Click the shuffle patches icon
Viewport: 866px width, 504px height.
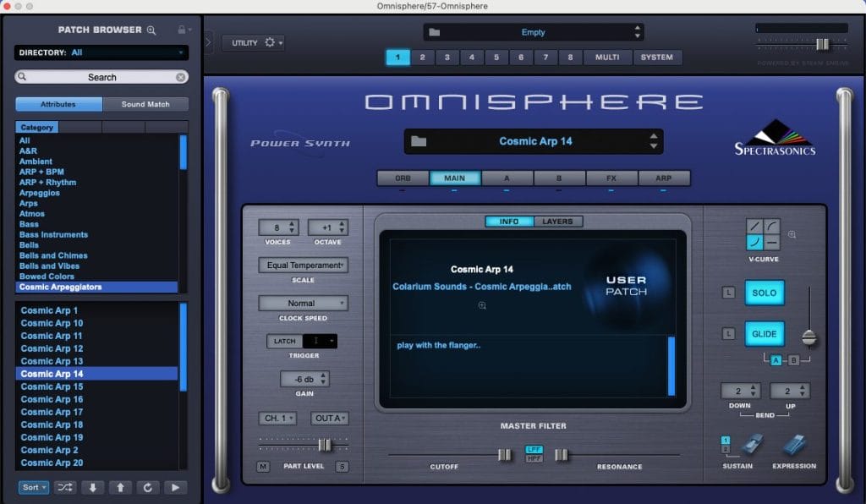click(x=65, y=487)
